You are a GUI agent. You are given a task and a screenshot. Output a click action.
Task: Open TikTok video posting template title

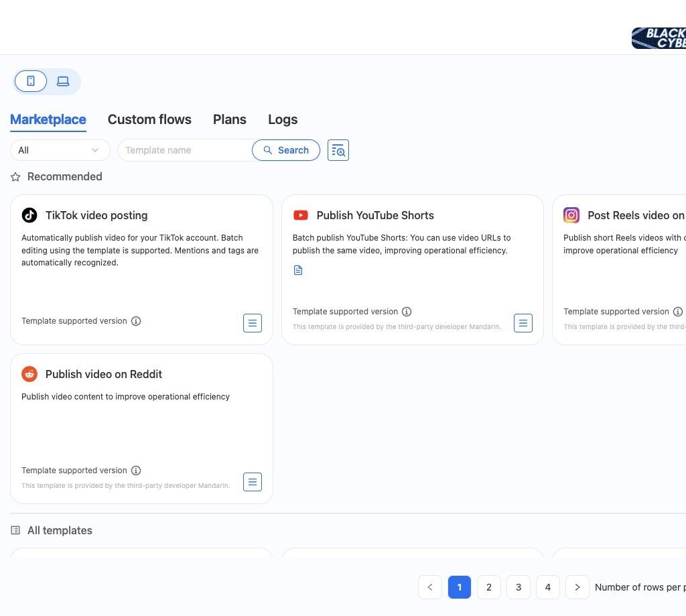96,215
